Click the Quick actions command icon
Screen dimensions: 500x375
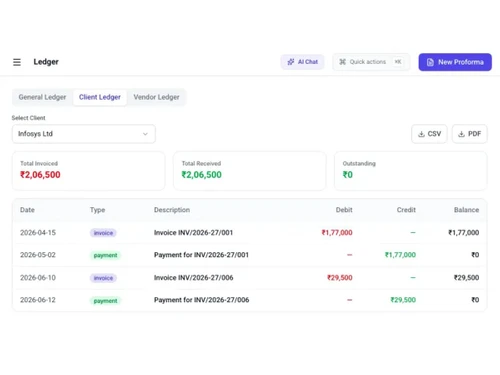click(342, 62)
